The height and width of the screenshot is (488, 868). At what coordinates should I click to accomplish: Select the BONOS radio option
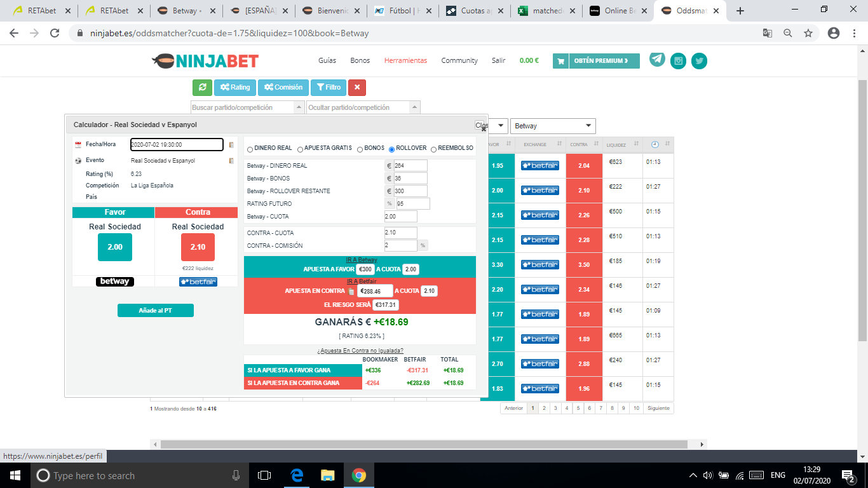pos(360,149)
